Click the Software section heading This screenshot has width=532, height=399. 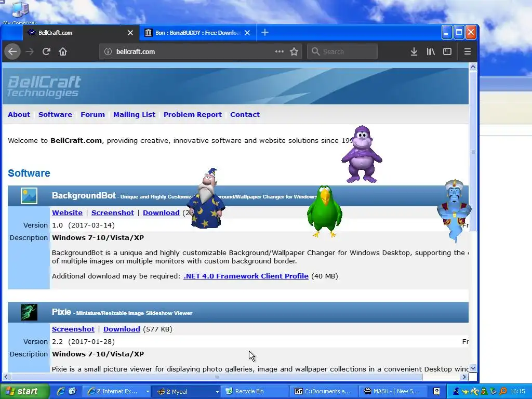point(29,173)
